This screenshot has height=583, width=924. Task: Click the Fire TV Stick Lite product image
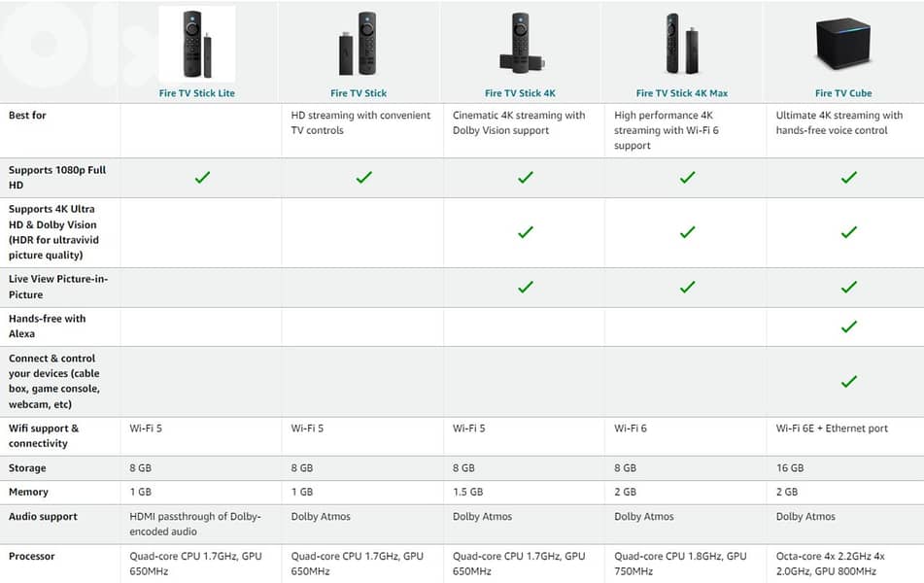(x=197, y=44)
